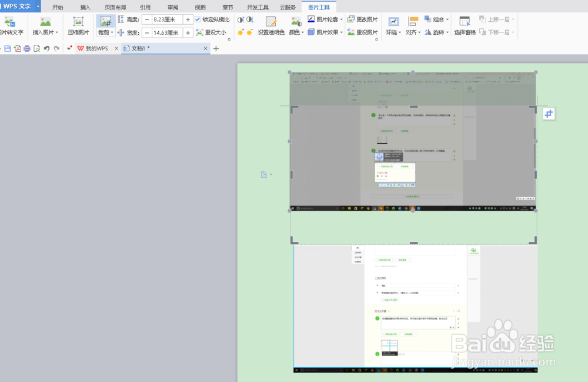Click 设置透明色 set transparent color
Screen dimensions: 588x382
(271, 26)
